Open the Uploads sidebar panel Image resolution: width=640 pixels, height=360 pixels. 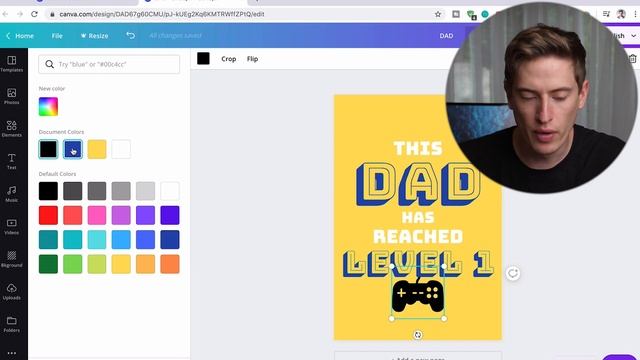11,291
